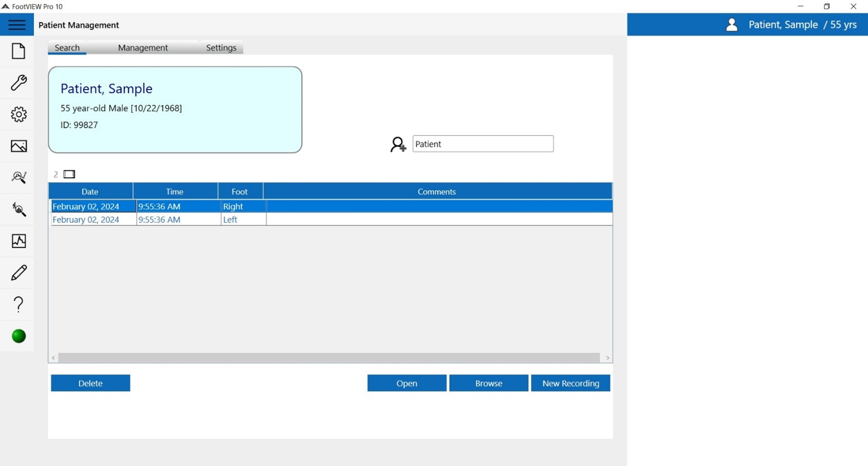This screenshot has height=466, width=868.
Task: Click the blank document sidebar icon
Action: pyautogui.click(x=19, y=51)
